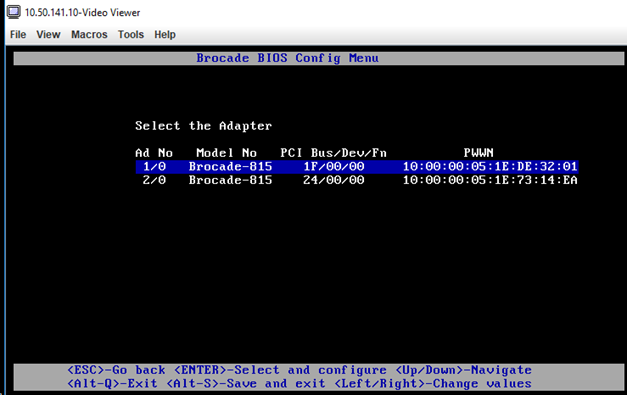Click the PWWN column header
Viewport: 627px width, 395px height.
[478, 153]
